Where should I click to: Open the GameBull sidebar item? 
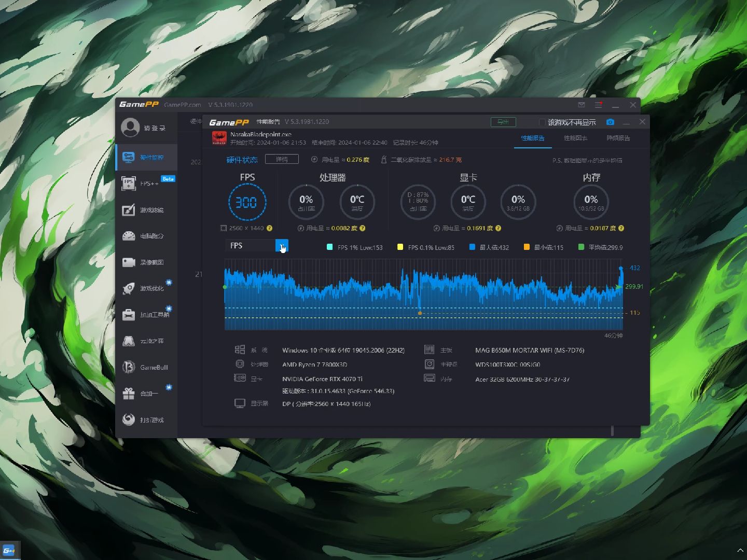[146, 367]
